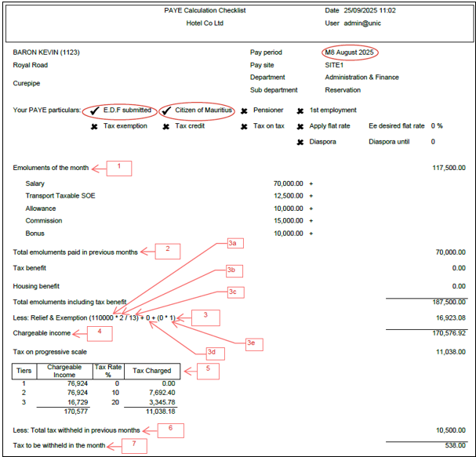Toggle the Diaspora cross mark
Image resolution: width=476 pixels, height=457 pixels.
300,142
